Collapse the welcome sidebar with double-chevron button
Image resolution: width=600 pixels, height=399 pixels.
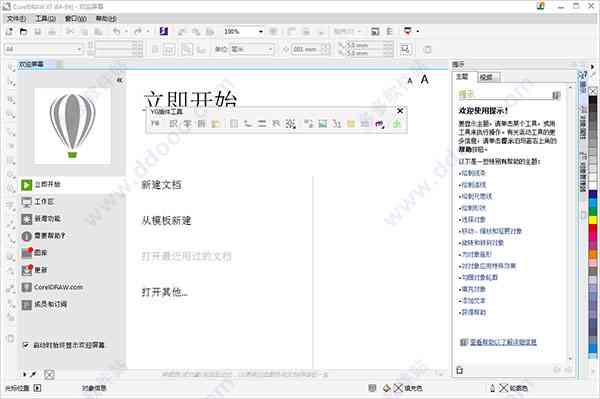tap(119, 80)
